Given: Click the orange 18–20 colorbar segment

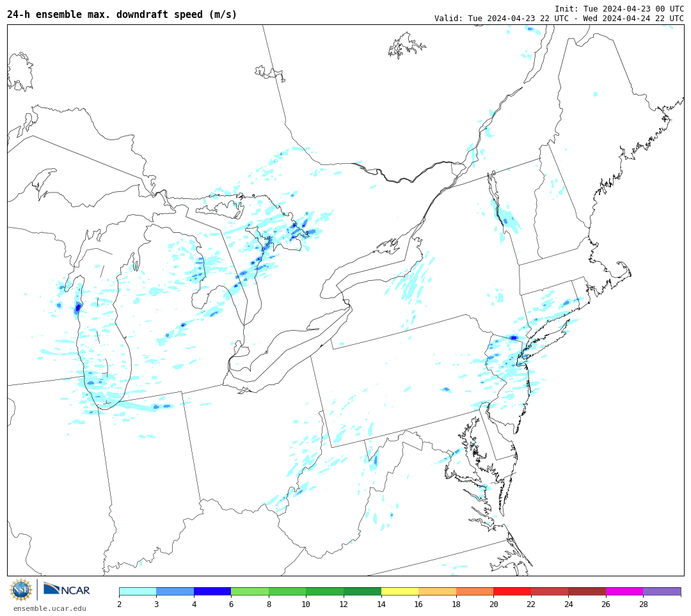Looking at the screenshot, I should (475, 591).
